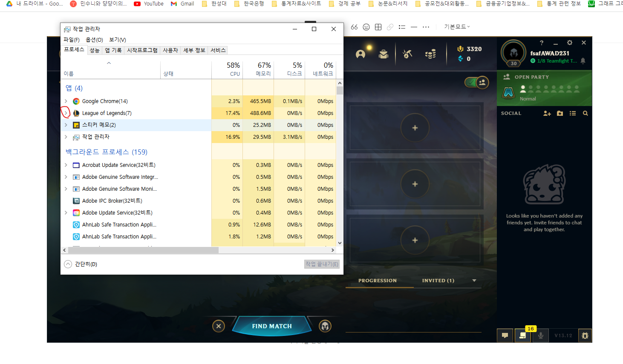623x364 pixels.
Task: Open the 파일(F) menu
Action: click(x=71, y=40)
